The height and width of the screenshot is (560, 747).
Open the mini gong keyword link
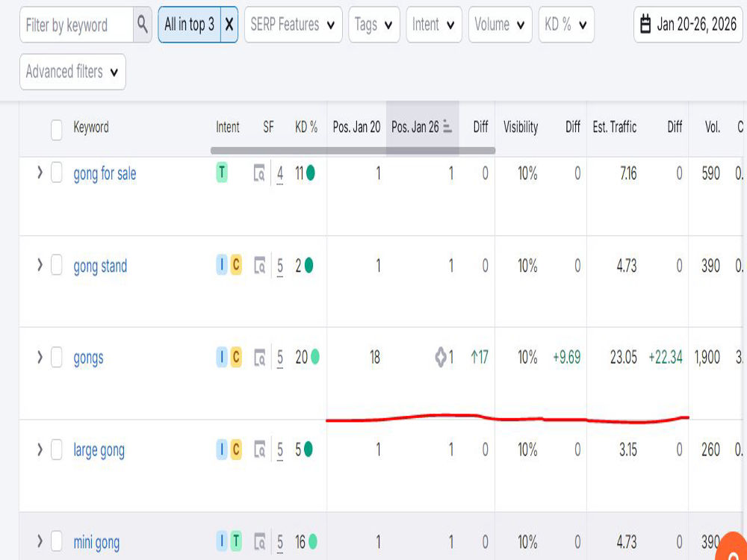96,543
